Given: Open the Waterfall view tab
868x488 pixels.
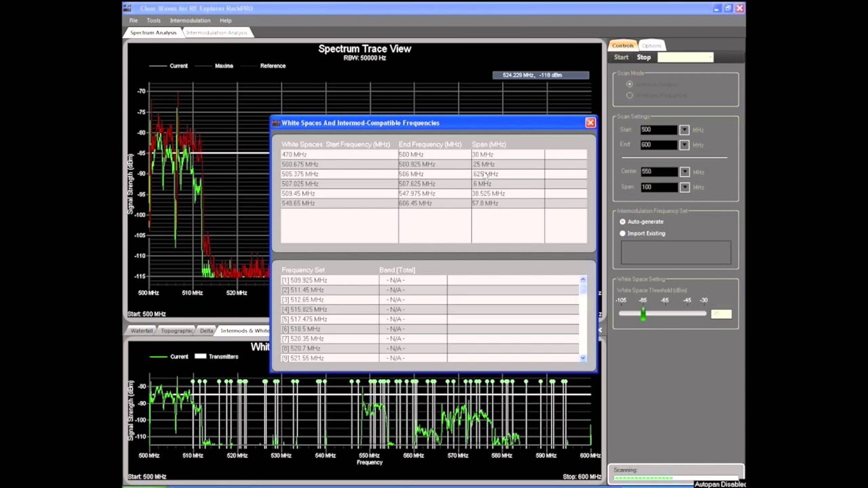Looking at the screenshot, I should (142, 331).
